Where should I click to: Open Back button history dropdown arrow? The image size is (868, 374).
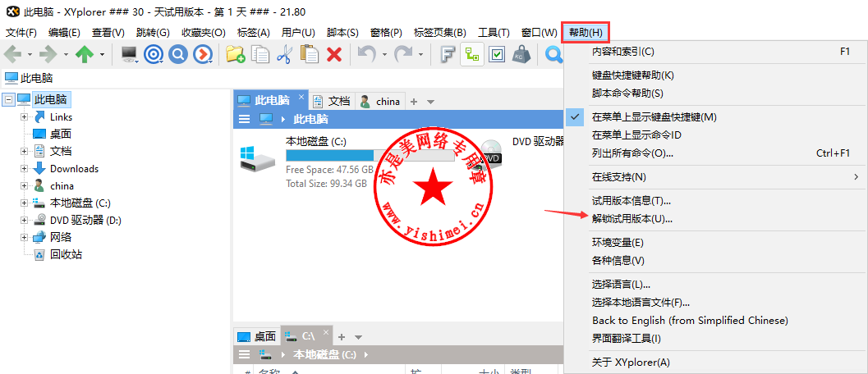click(30, 54)
